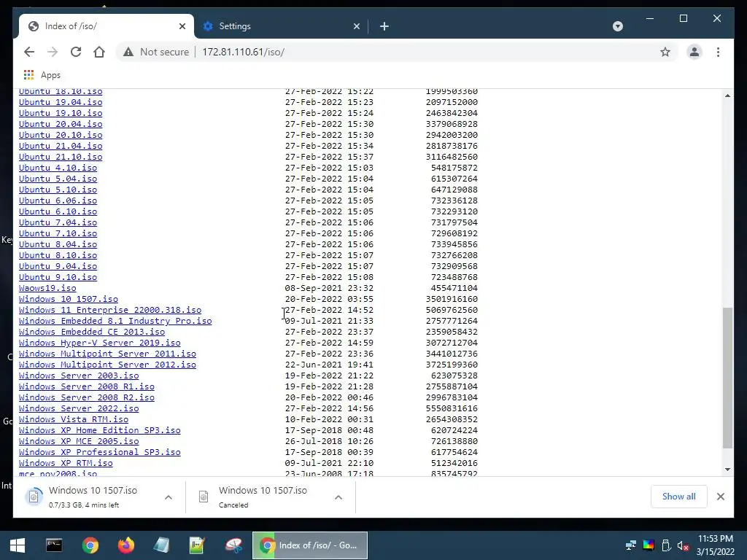The image size is (747, 560).
Task: Select the Index of /iso/ tab
Action: click(x=107, y=26)
